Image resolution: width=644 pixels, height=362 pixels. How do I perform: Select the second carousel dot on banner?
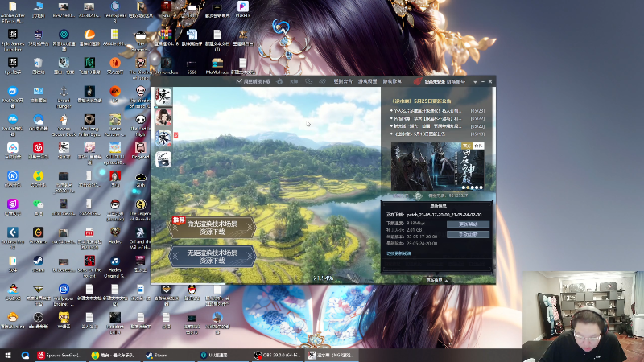click(468, 187)
